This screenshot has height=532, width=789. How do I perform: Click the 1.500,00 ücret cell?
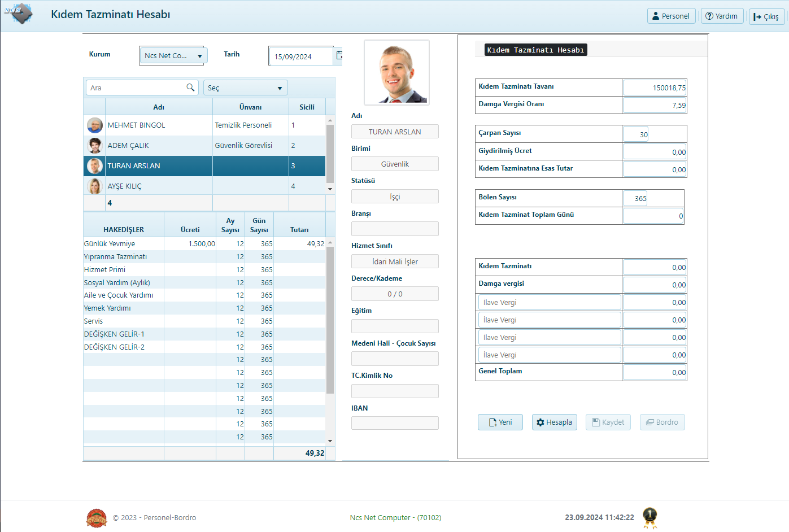click(190, 244)
